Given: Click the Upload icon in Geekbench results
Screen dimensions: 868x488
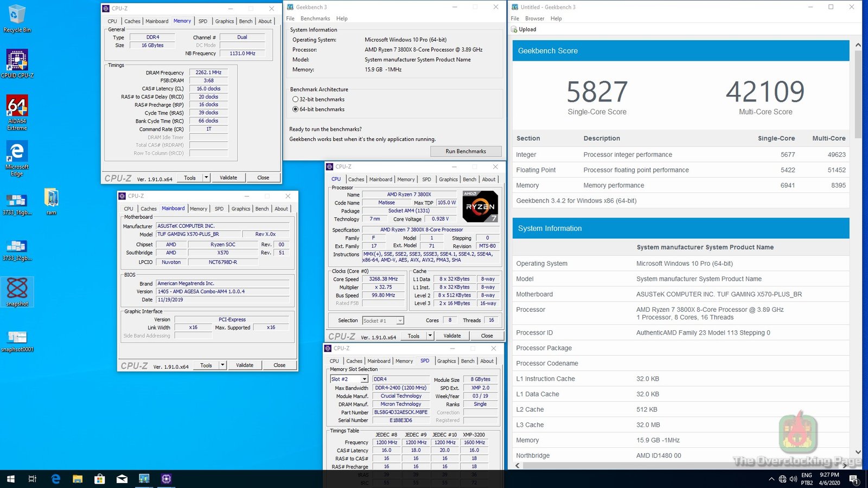Looking at the screenshot, I should click(514, 29).
